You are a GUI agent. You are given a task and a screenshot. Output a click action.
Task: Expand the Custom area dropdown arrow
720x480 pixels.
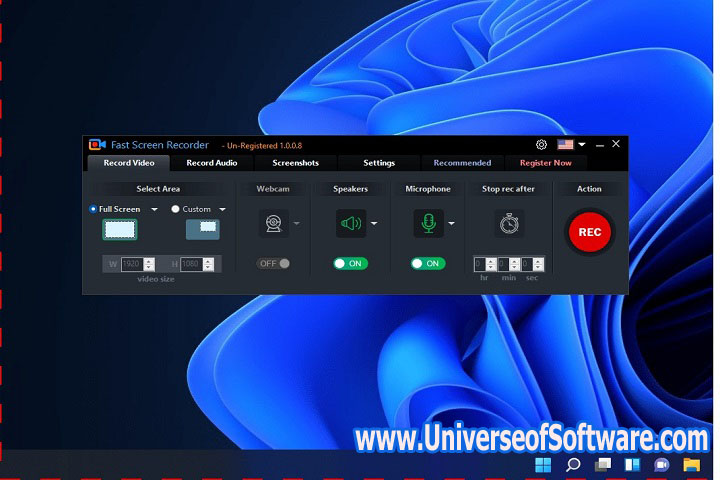[x=223, y=209]
